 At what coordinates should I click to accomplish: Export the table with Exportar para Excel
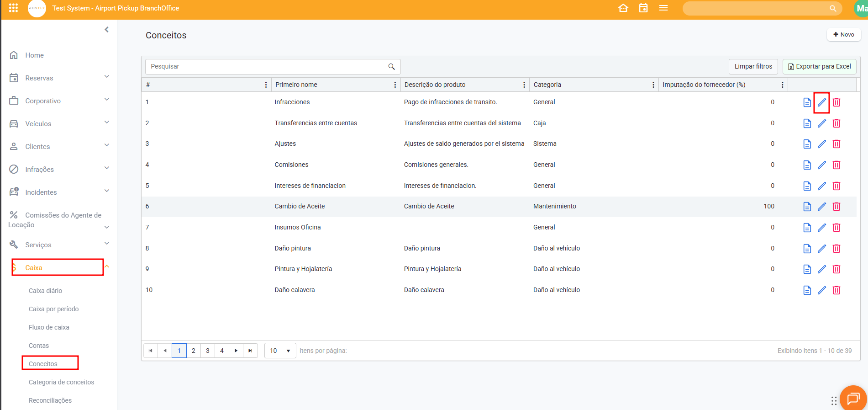tap(819, 66)
